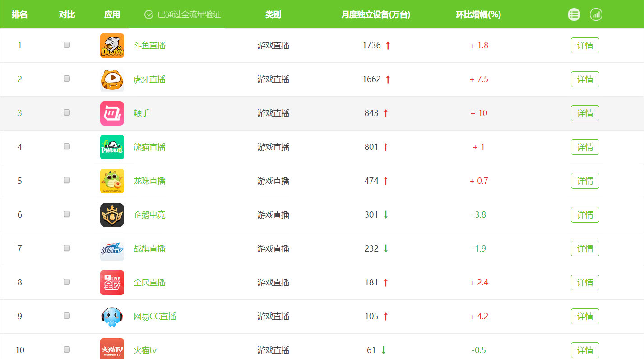Click the 熊猫直播 panda app icon

click(112, 147)
